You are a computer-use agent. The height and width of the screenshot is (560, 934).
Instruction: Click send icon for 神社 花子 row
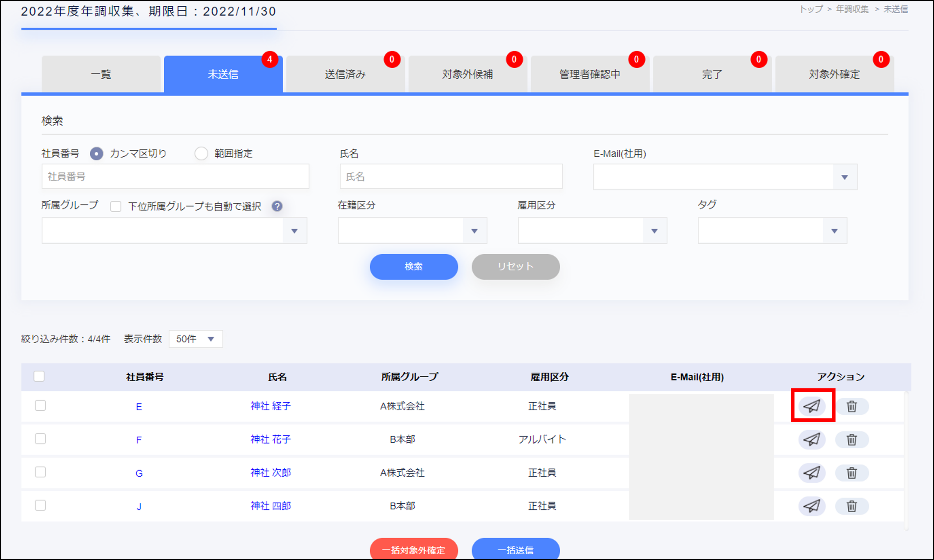812,440
